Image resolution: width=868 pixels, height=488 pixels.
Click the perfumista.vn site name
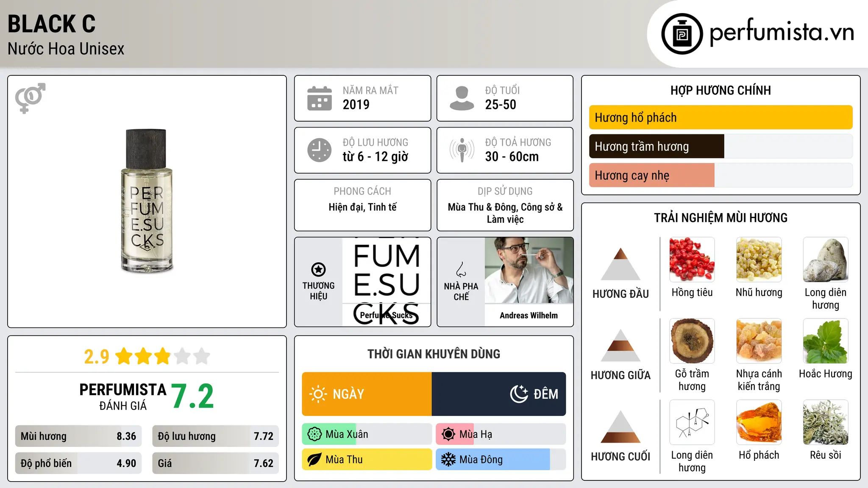pyautogui.click(x=782, y=32)
